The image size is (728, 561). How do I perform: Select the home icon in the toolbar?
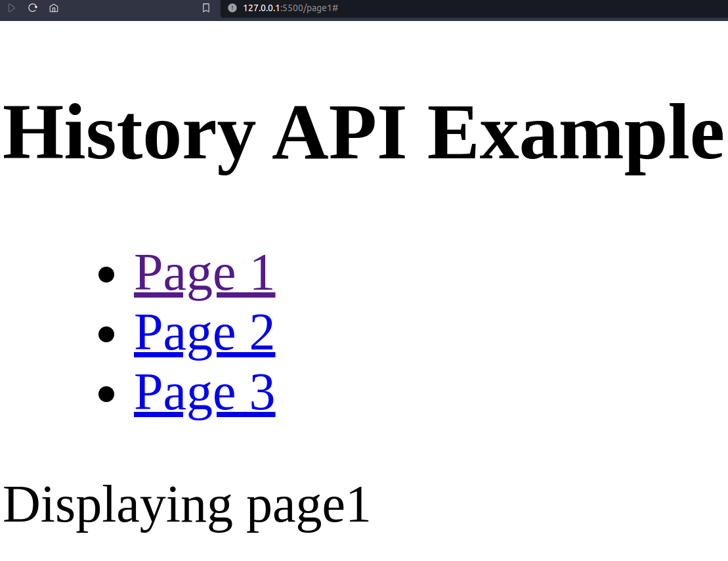tap(53, 9)
